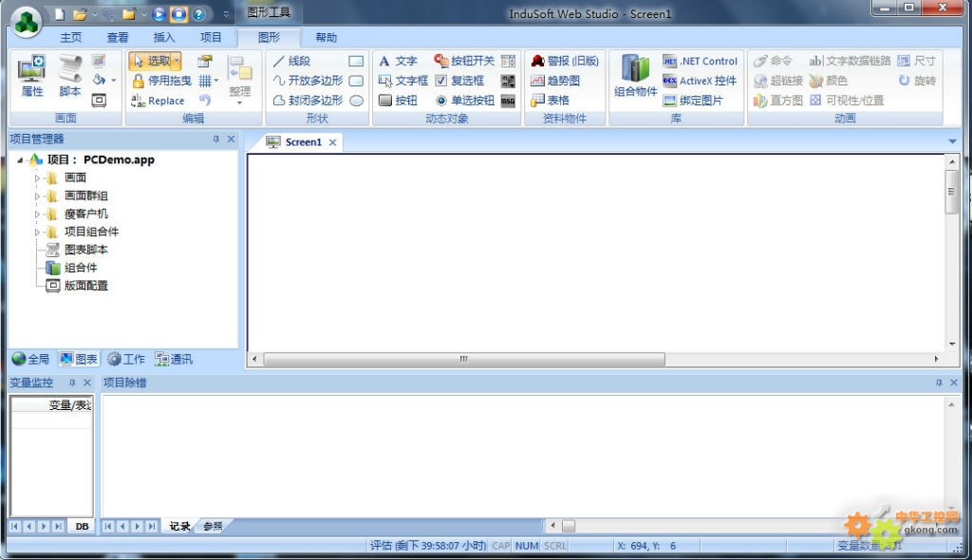Insert a 表格 grid object
The image size is (972, 560).
(551, 100)
